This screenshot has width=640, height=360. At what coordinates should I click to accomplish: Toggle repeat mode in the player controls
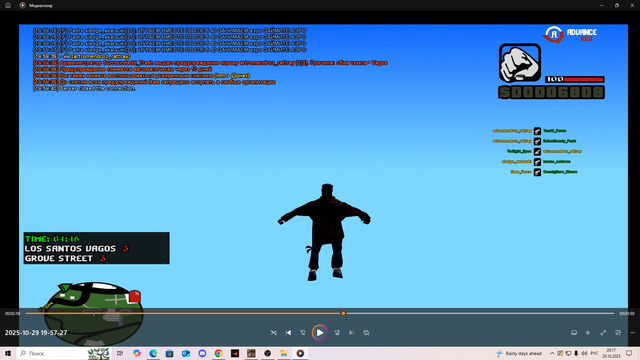coord(366,333)
